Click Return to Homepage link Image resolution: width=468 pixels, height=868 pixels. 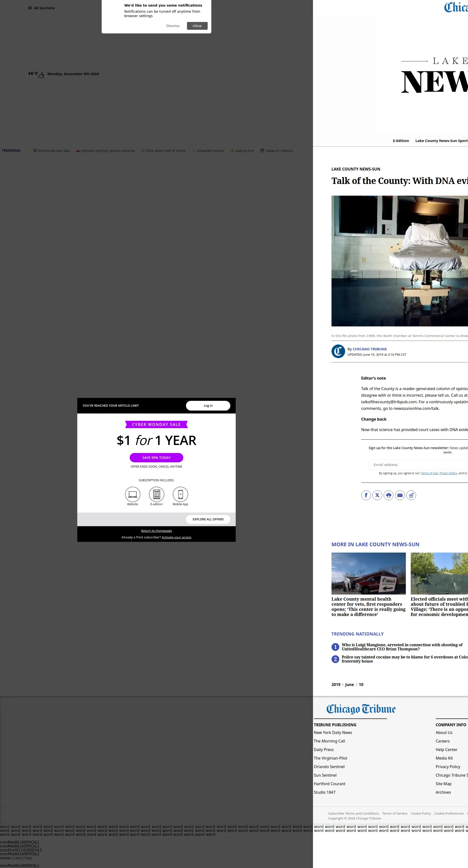[x=156, y=531]
